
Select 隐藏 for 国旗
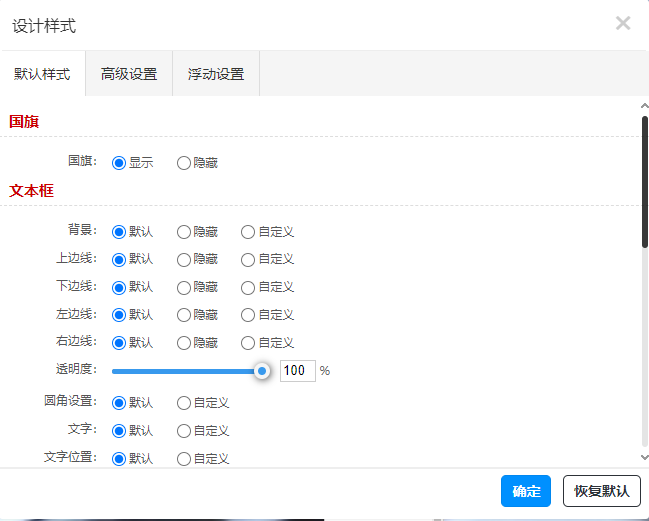click(x=184, y=163)
